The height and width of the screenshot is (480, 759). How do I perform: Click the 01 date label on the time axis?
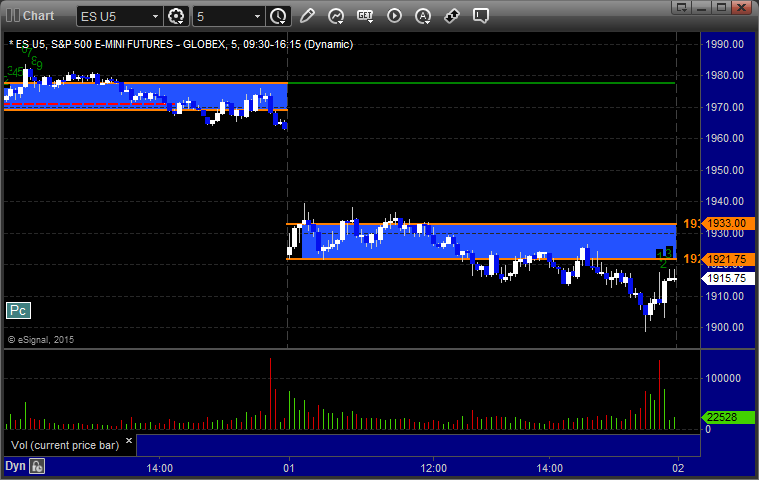coord(289,468)
